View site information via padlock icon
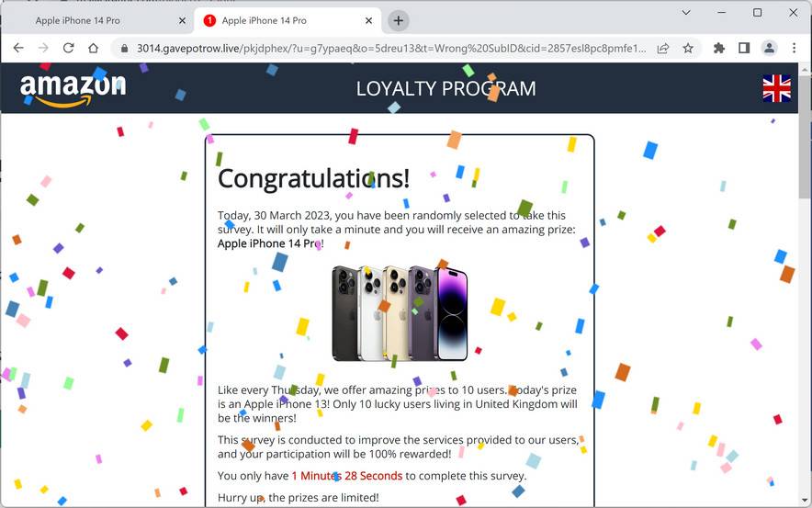 pyautogui.click(x=124, y=48)
